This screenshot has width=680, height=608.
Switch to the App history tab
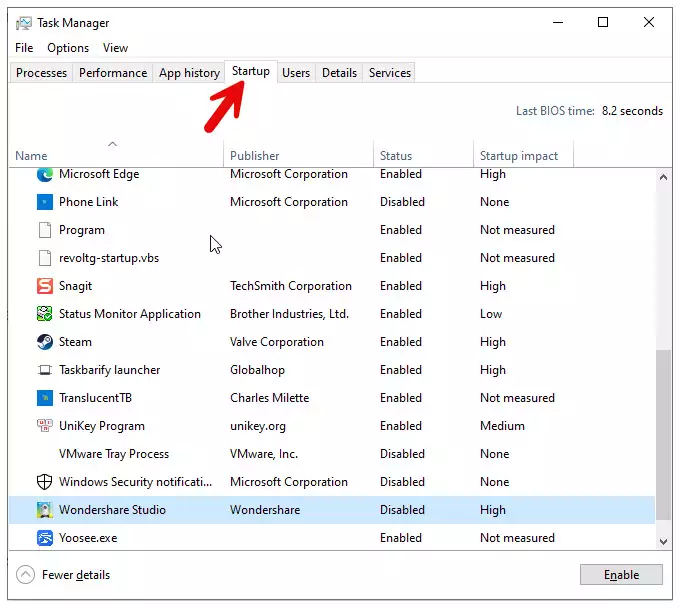click(x=190, y=72)
